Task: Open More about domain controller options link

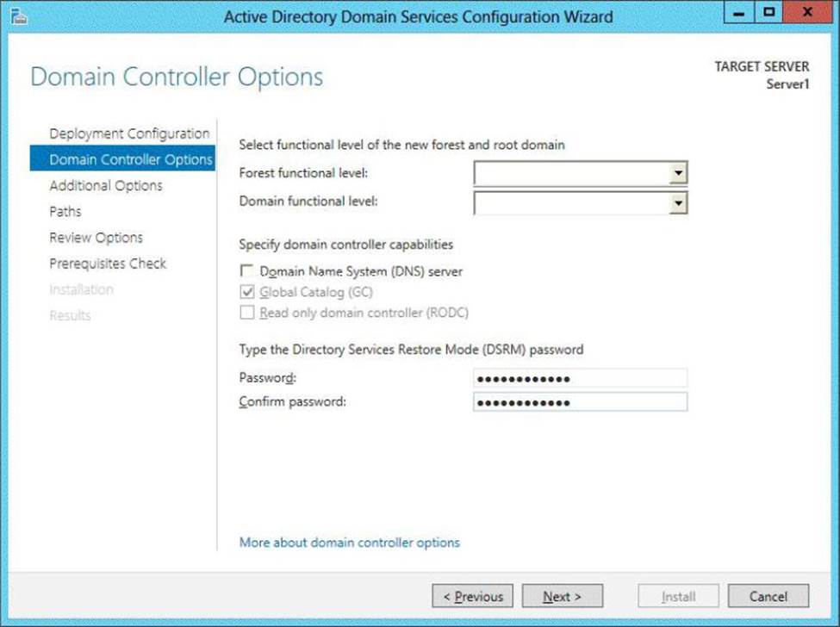Action: coord(349,543)
